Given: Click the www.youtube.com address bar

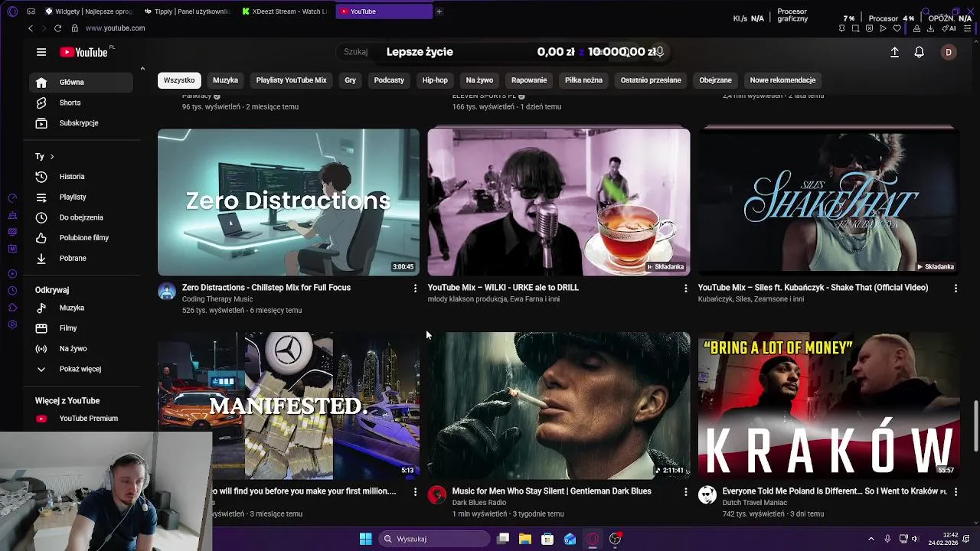Looking at the screenshot, I should [x=115, y=28].
